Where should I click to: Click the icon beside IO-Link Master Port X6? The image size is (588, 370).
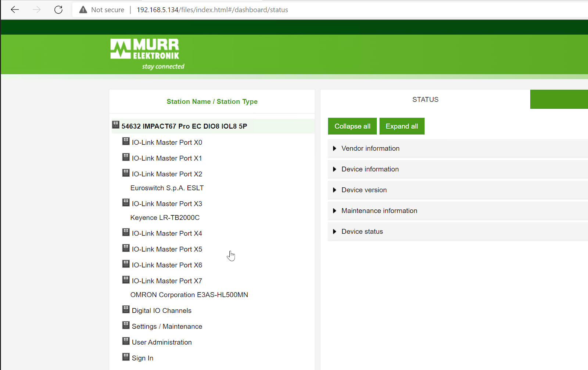(126, 264)
